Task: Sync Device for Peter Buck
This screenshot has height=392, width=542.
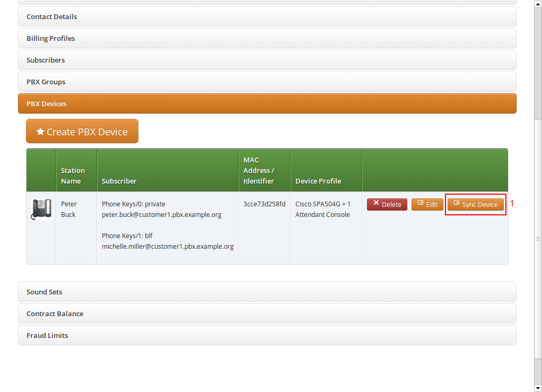Action: (x=476, y=204)
